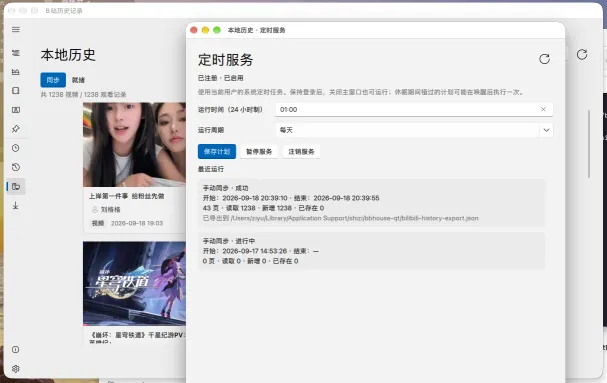Click the 43 页 · 读取 1238 stats line
Viewport: 607px width, 383px height.
tap(263, 208)
